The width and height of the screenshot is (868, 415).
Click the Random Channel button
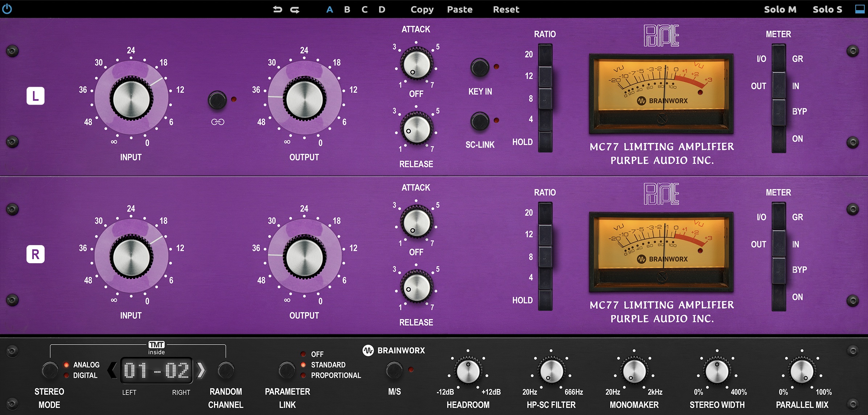coord(226,370)
